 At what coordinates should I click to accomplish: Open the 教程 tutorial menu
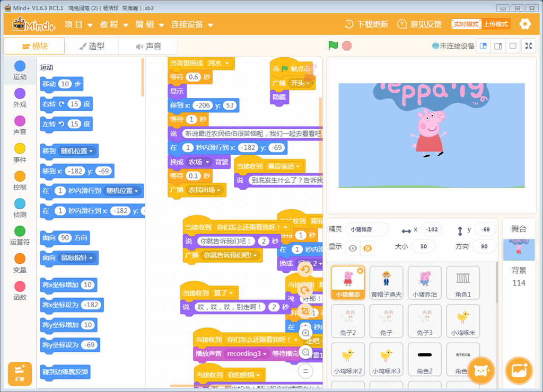[x=115, y=24]
